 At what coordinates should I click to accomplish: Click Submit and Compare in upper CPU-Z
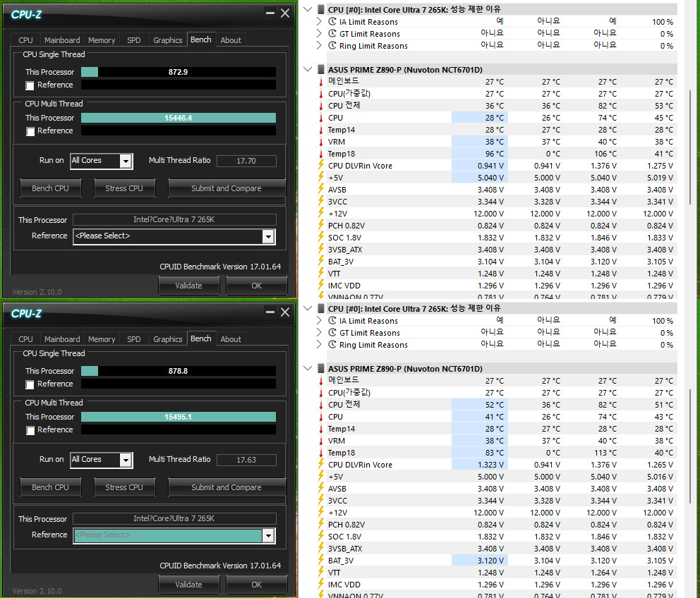point(227,188)
